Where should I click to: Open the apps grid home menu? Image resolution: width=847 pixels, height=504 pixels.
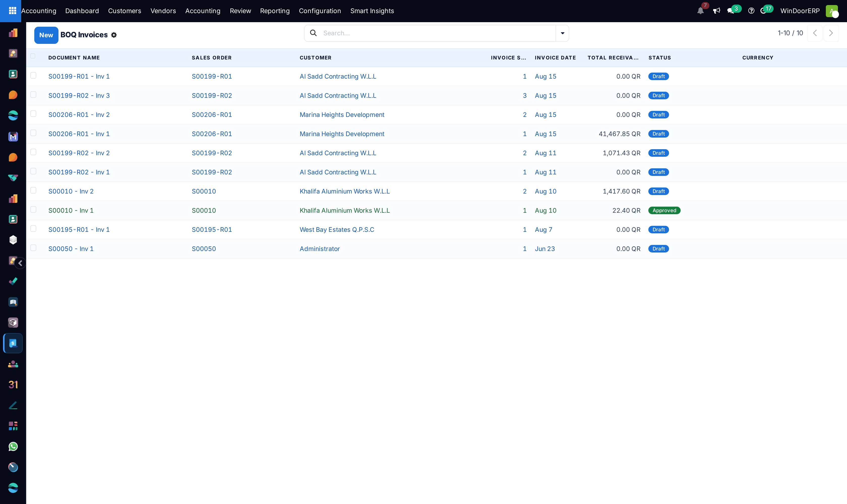point(13,11)
